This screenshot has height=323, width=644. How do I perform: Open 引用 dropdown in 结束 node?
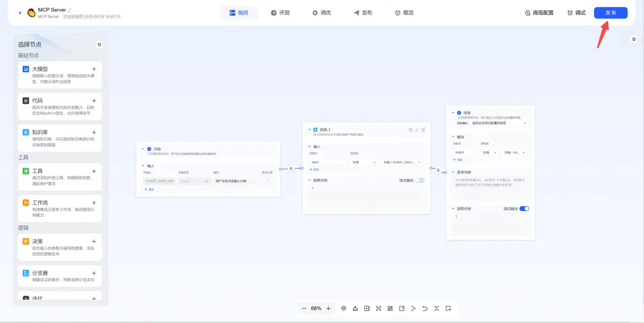coord(490,153)
